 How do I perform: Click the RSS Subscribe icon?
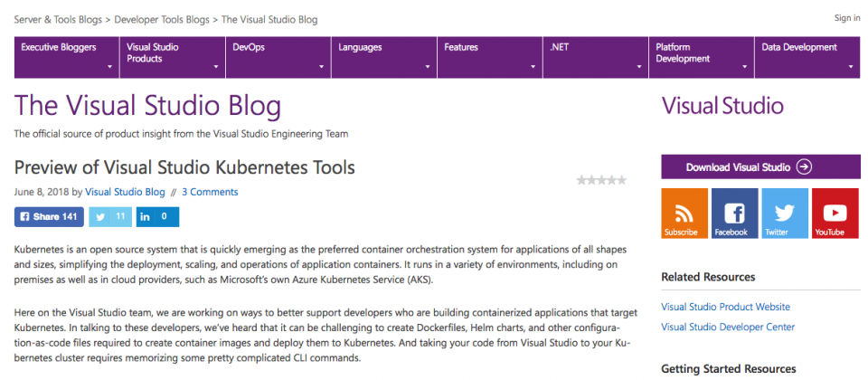click(x=684, y=214)
